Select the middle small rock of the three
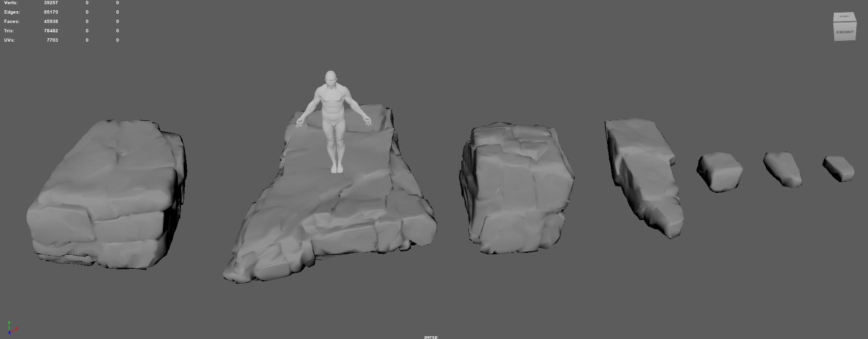Screen dimensions: 868x339 point(782,169)
